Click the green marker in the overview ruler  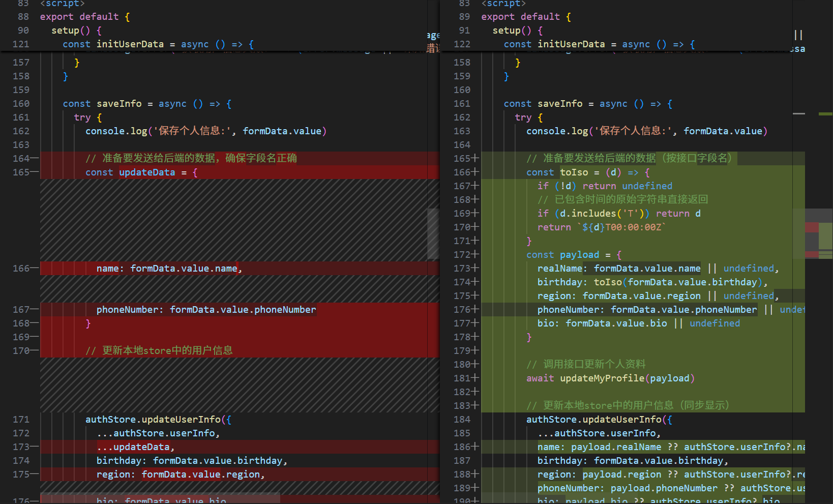coord(825,114)
